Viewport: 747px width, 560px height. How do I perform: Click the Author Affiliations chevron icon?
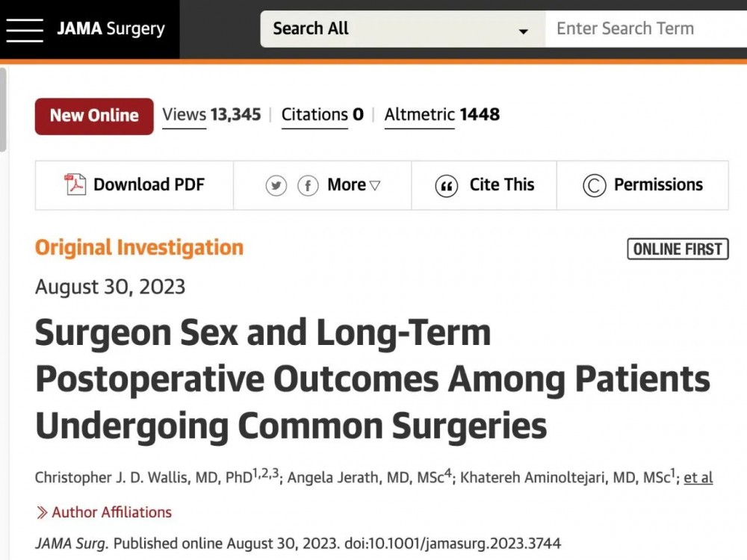tap(42, 512)
